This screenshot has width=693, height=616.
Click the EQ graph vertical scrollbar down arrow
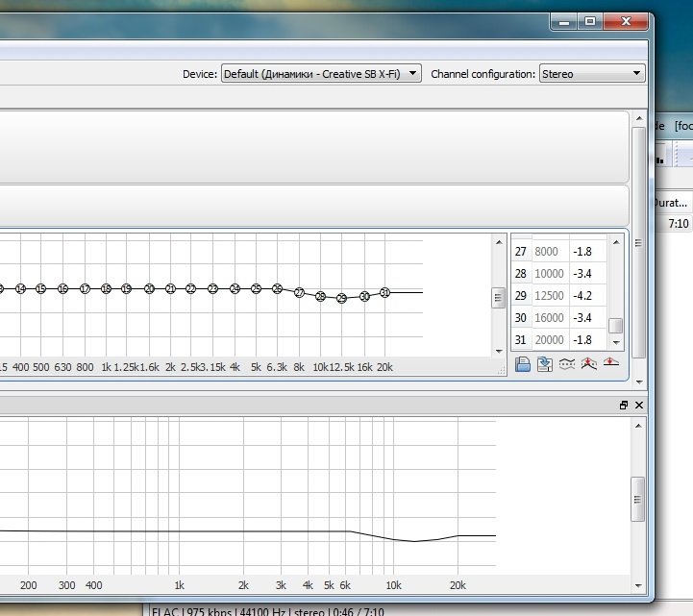click(499, 352)
